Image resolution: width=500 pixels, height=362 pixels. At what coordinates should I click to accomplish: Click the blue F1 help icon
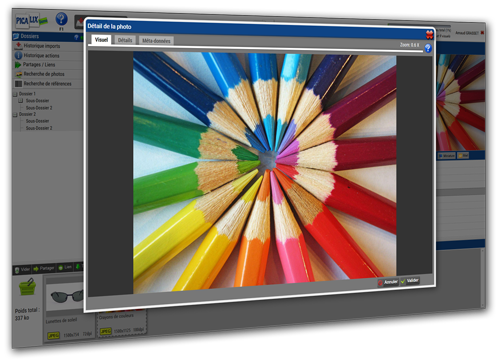click(x=61, y=19)
